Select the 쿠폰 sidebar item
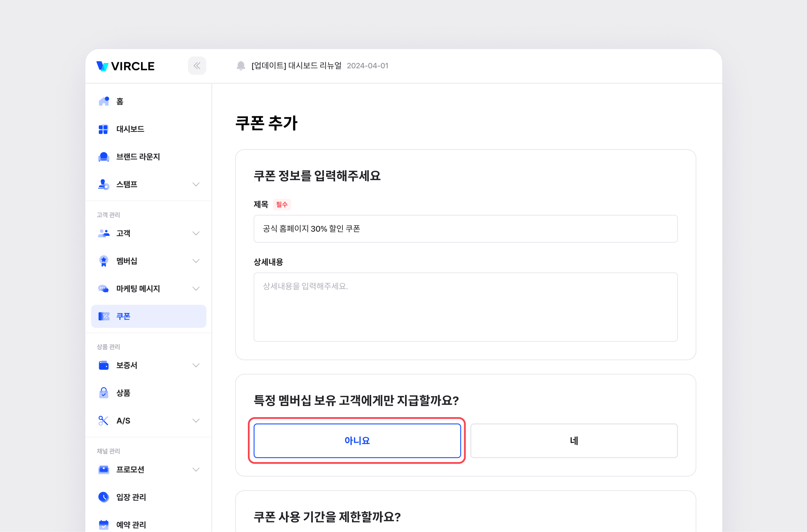The height and width of the screenshot is (532, 807). (x=149, y=316)
